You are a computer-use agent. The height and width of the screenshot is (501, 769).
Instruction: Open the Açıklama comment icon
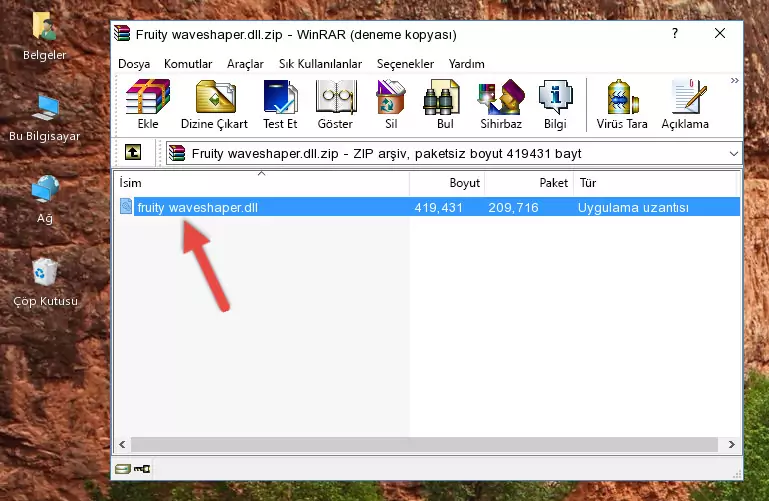tap(685, 104)
